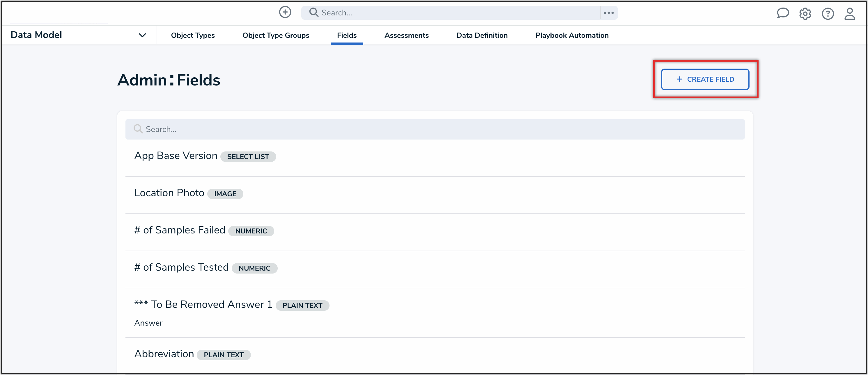
Task: Open the chat/support bubble icon
Action: 783,13
